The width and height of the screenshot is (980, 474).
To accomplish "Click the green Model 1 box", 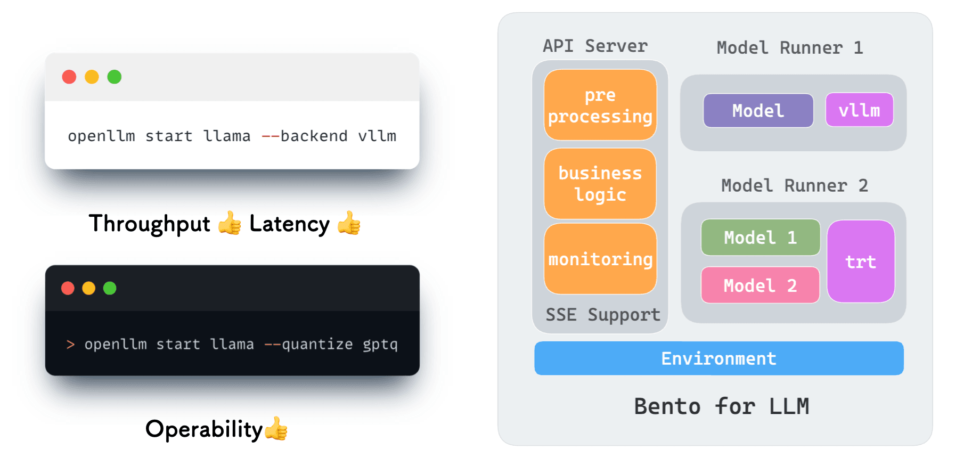I will (x=761, y=238).
